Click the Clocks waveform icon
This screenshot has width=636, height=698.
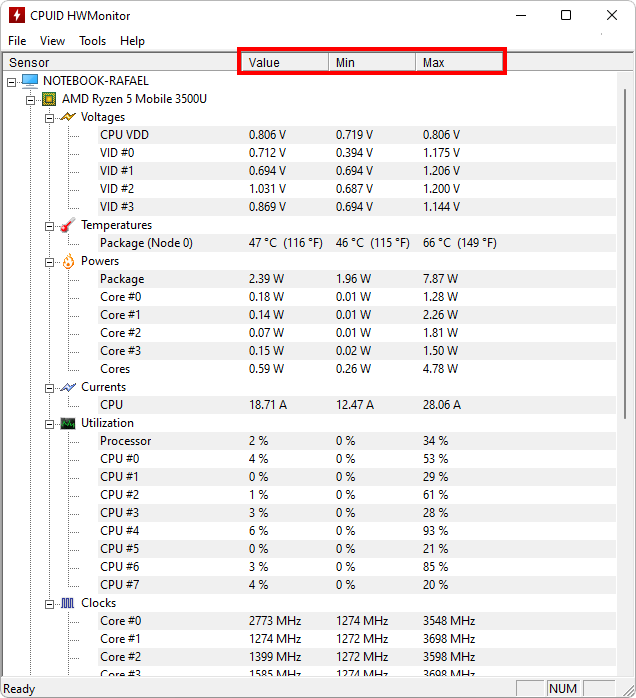(x=68, y=603)
